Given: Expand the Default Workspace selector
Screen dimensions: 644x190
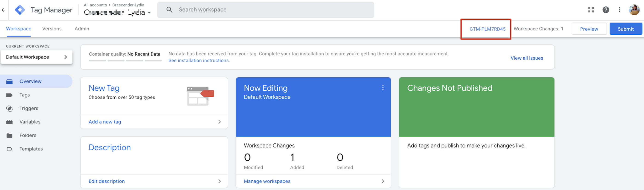Looking at the screenshot, I should 37,57.
